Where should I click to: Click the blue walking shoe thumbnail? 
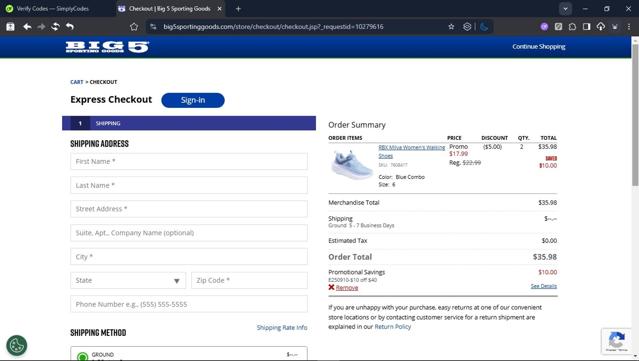[351, 164]
